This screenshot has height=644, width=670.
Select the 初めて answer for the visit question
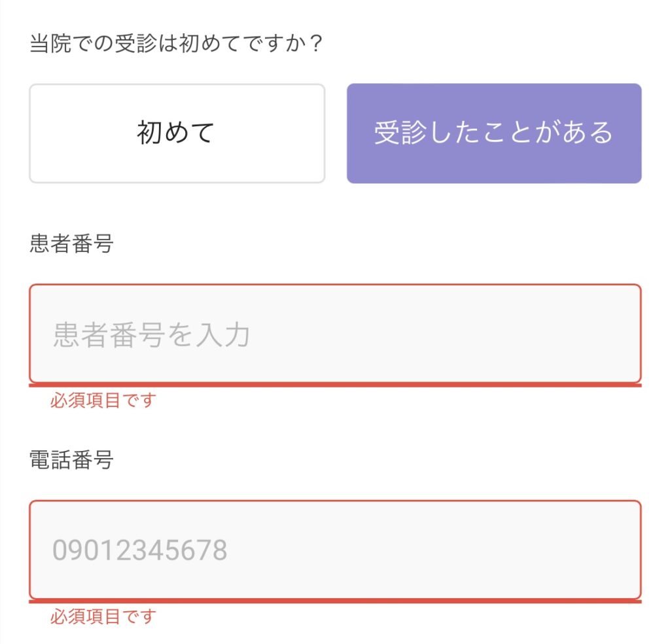[177, 134]
